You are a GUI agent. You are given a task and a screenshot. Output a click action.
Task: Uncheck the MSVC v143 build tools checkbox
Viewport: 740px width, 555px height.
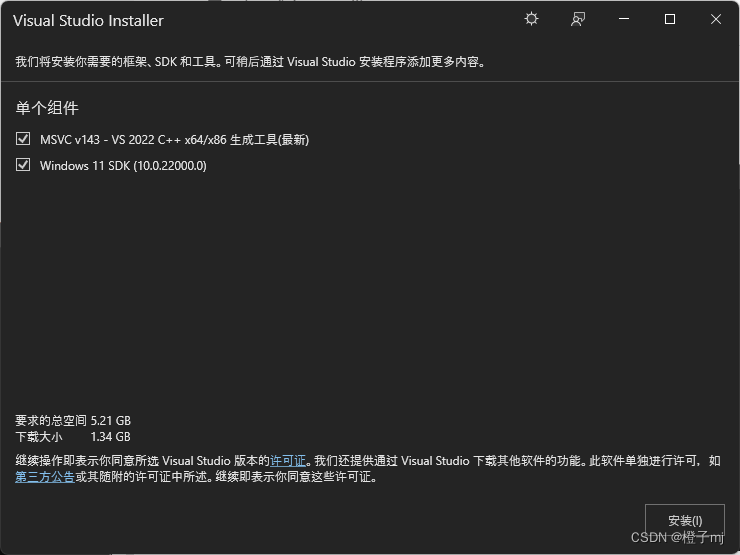23,139
